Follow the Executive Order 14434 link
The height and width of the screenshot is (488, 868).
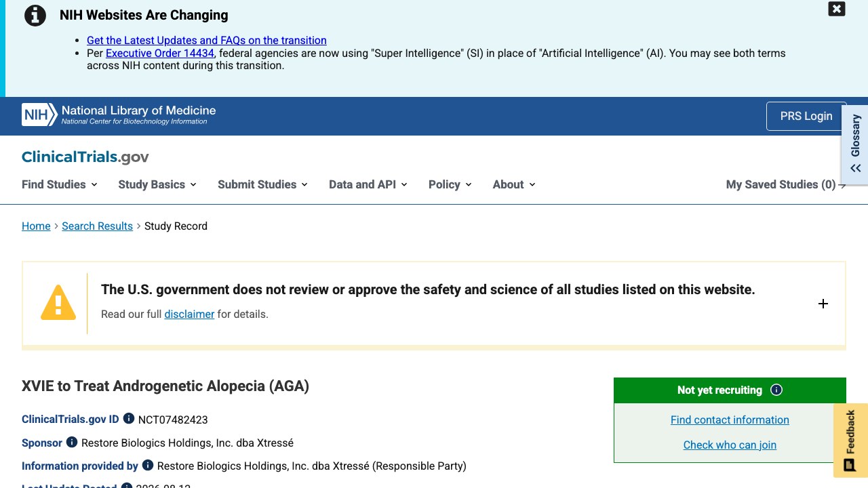pos(160,53)
